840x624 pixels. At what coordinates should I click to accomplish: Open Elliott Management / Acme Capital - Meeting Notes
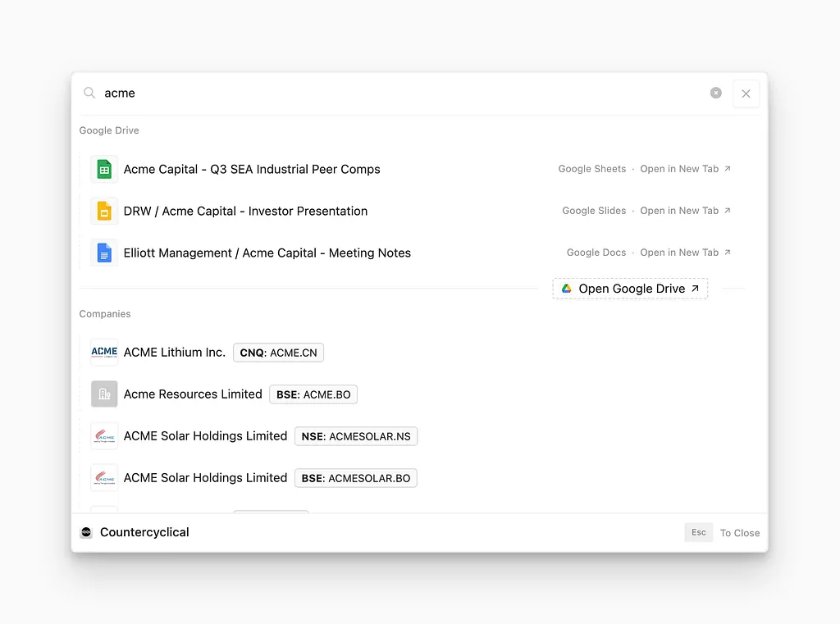click(267, 253)
